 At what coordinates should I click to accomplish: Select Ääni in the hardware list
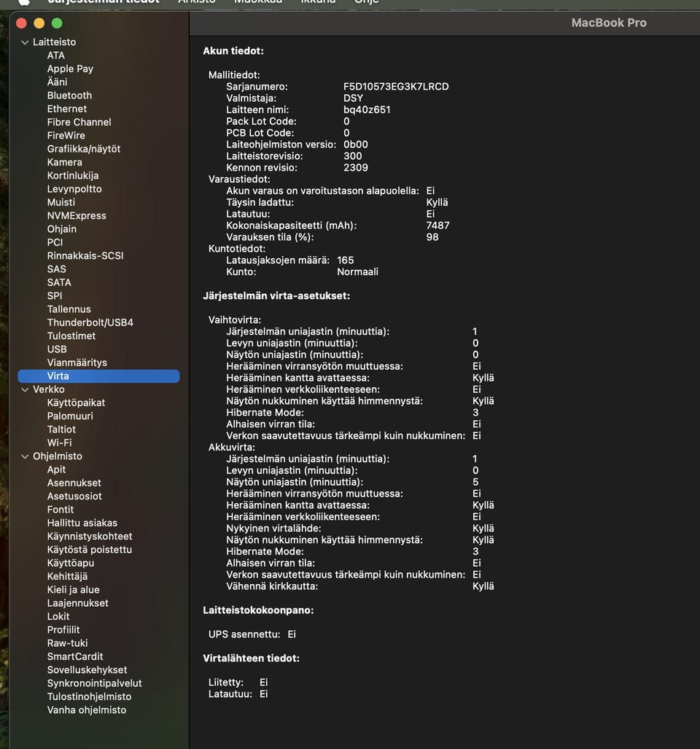58,82
